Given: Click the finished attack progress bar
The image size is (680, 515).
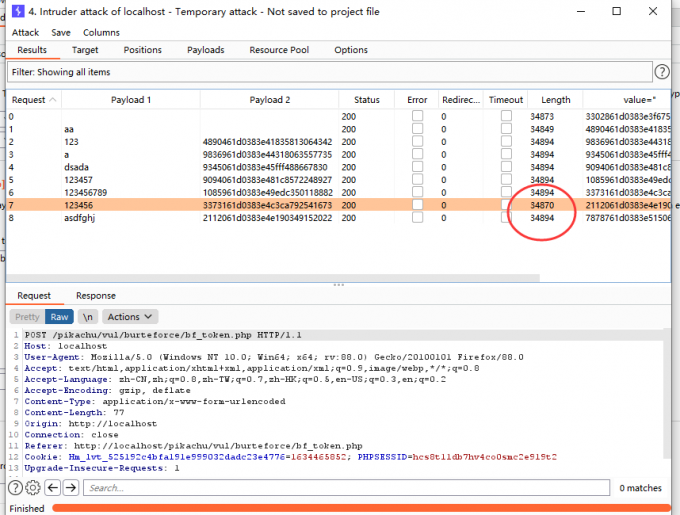Looking at the screenshot, I should click(361, 508).
